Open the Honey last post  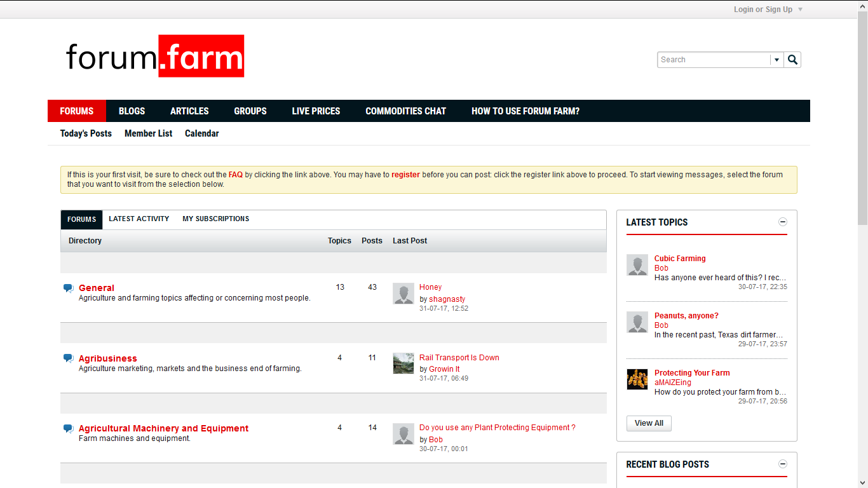[x=430, y=287]
